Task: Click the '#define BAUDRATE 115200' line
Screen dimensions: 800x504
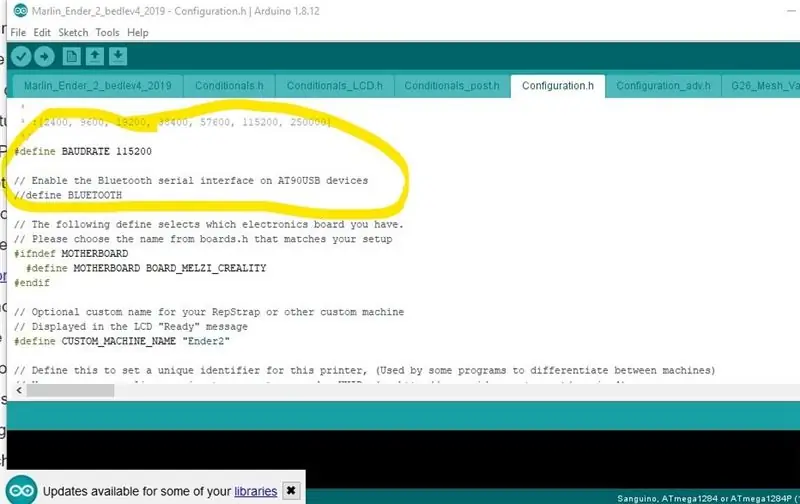Action: point(83,152)
